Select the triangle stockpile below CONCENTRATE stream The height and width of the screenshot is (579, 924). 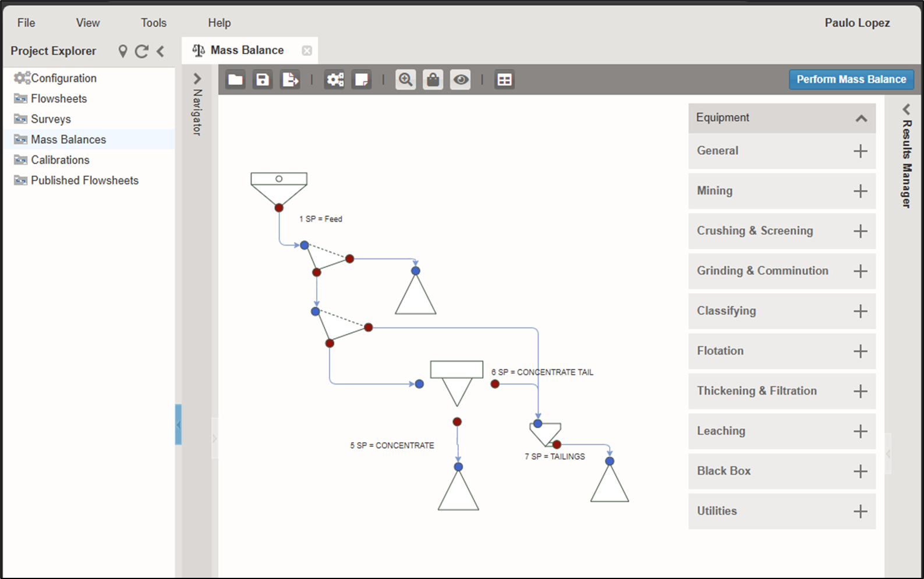(x=458, y=491)
